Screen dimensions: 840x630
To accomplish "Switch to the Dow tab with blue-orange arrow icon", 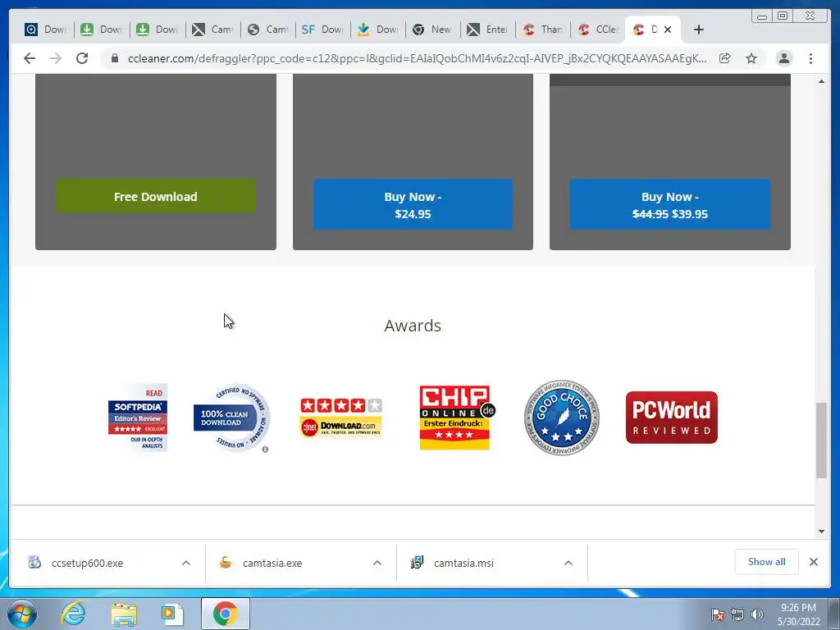I will coord(378,30).
